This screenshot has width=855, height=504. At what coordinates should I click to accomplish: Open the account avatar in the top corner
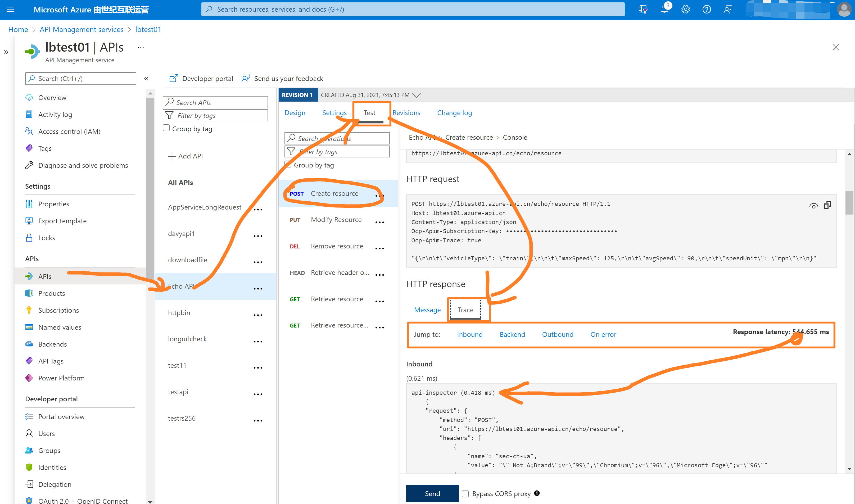(x=844, y=9)
